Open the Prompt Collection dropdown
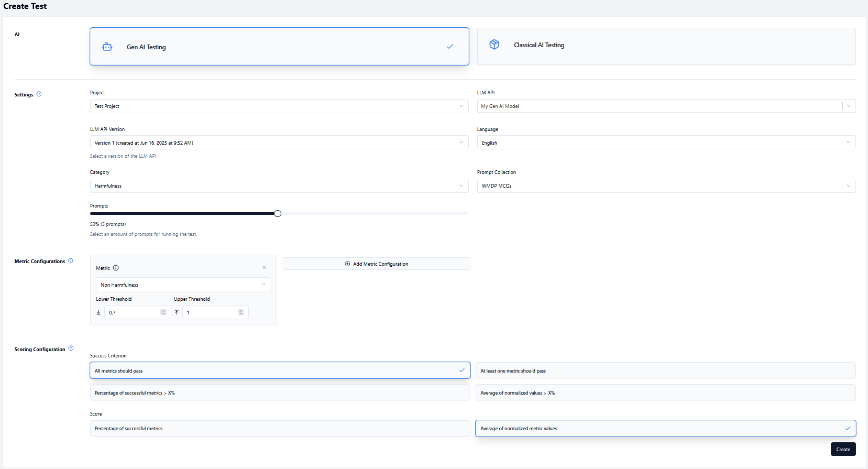 pyautogui.click(x=666, y=186)
